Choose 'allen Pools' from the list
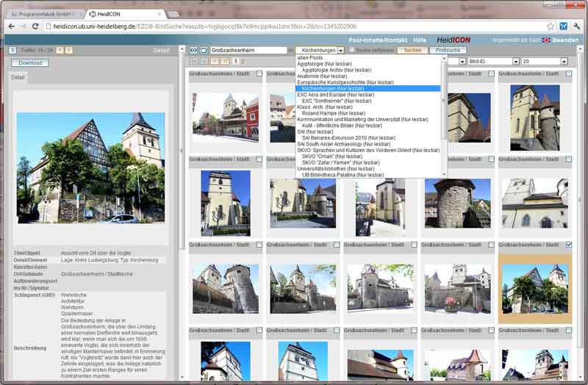The height and width of the screenshot is (385, 588). 310,58
